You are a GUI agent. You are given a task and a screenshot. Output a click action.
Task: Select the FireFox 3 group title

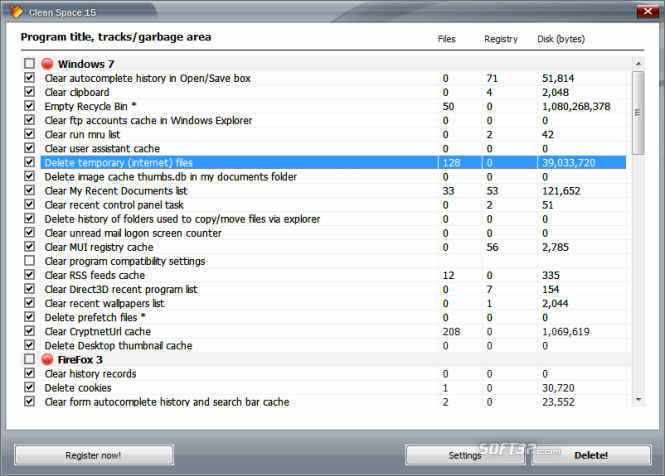tap(80, 360)
